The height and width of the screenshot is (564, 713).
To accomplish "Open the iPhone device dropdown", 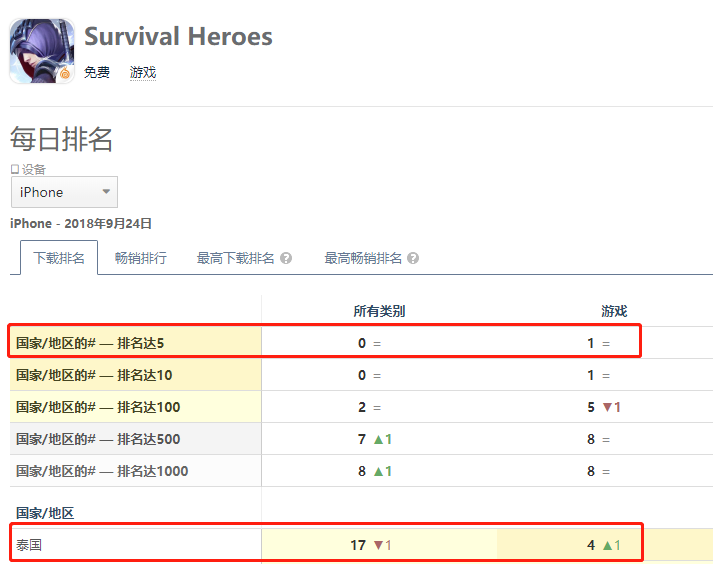I will tap(64, 192).
